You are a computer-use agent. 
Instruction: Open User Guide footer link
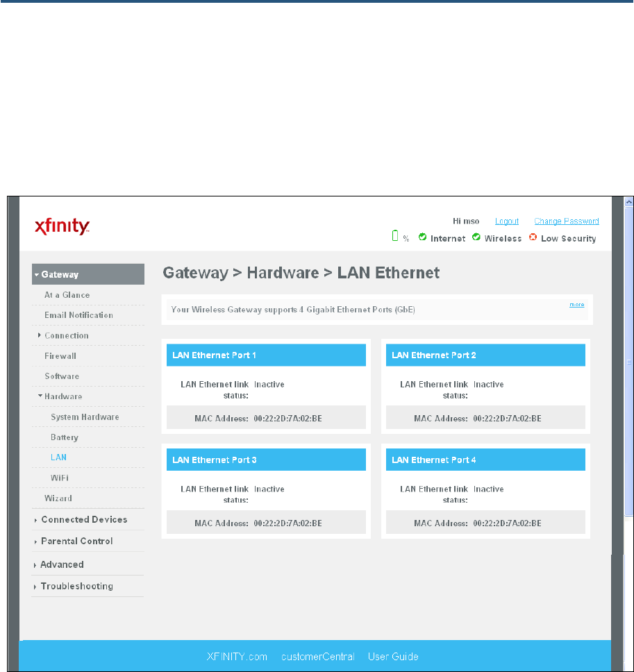(393, 657)
